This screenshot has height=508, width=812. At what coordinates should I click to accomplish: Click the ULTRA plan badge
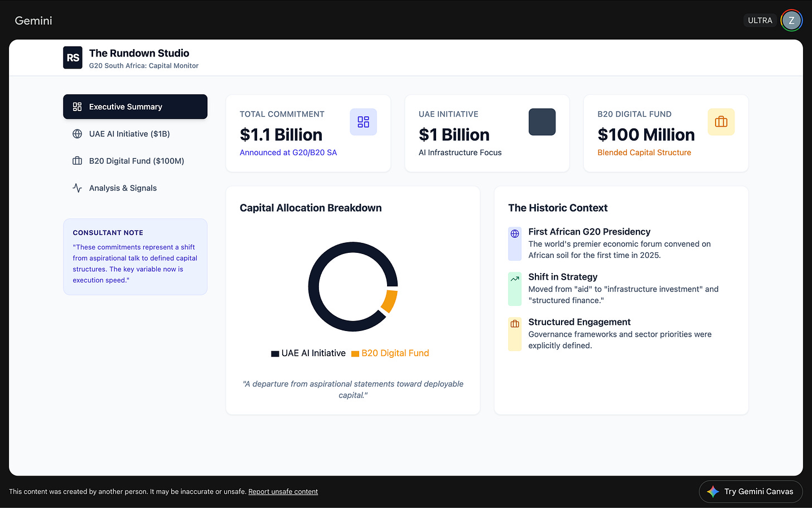coord(760,21)
